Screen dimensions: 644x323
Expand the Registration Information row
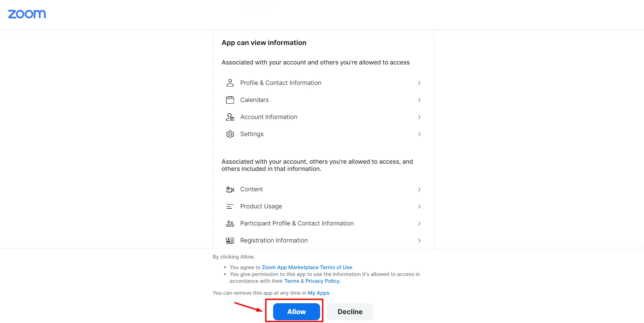click(x=419, y=240)
